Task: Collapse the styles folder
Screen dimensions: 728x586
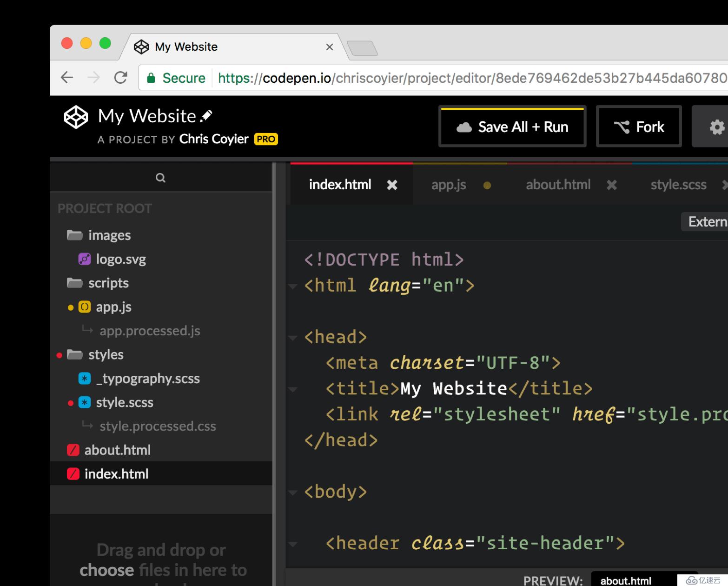Action: [x=95, y=355]
